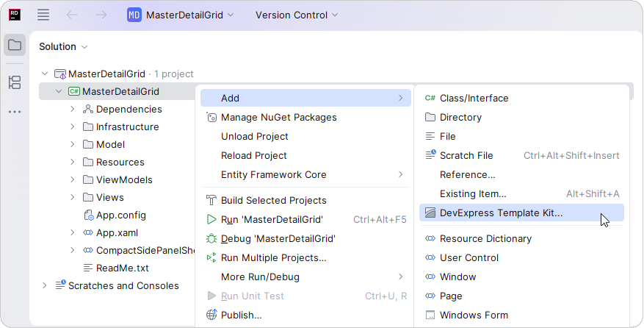644x328 pixels.
Task: Show more tool windows ellipsis
Action: click(15, 112)
